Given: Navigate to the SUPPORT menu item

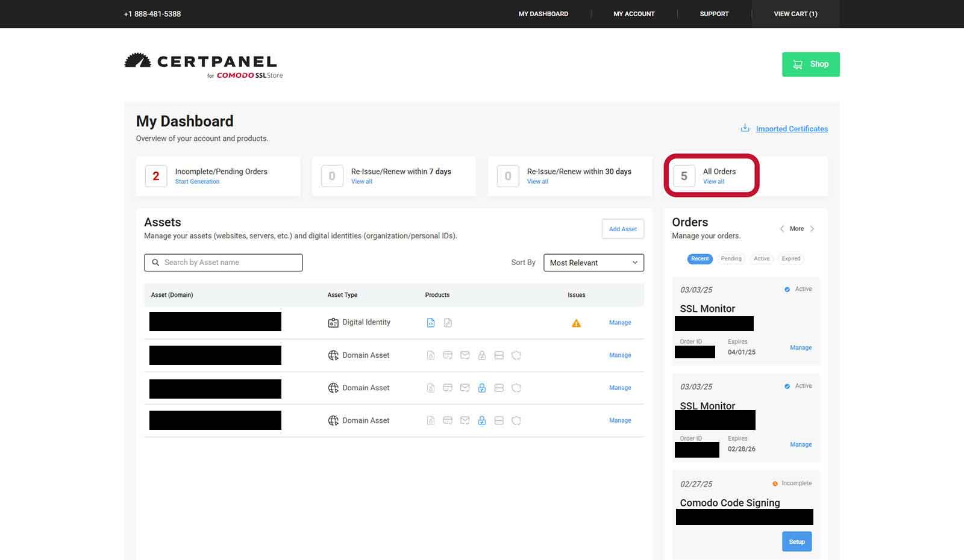Looking at the screenshot, I should (x=714, y=14).
